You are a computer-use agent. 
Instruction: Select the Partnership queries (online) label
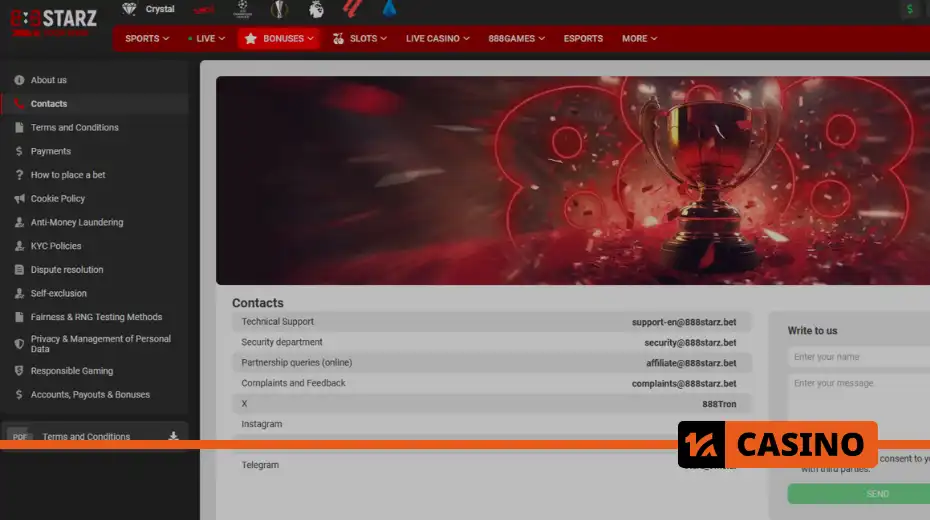pyautogui.click(x=297, y=362)
